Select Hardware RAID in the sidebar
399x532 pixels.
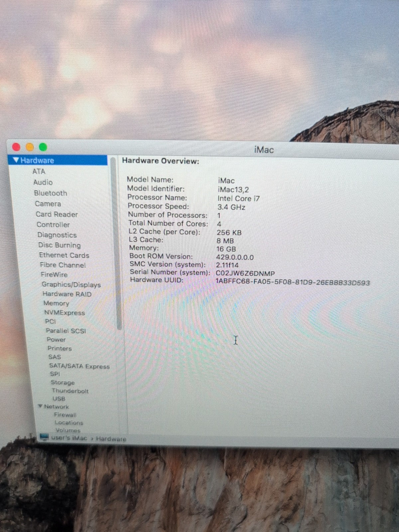(67, 294)
